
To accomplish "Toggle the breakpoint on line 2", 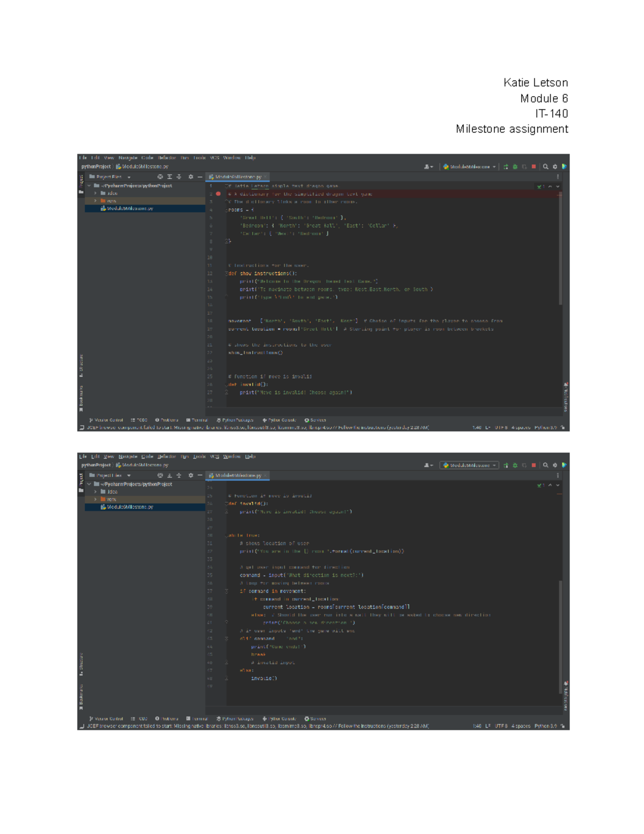I will point(217,193).
